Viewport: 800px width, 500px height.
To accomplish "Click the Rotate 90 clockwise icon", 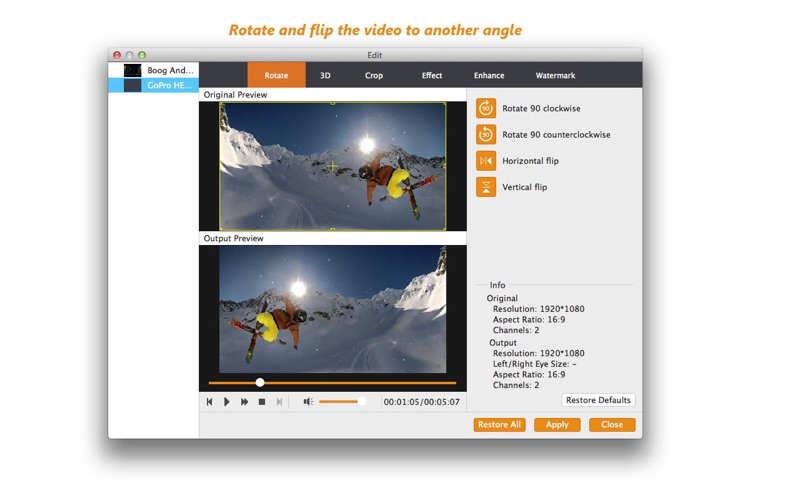I will pos(486,108).
